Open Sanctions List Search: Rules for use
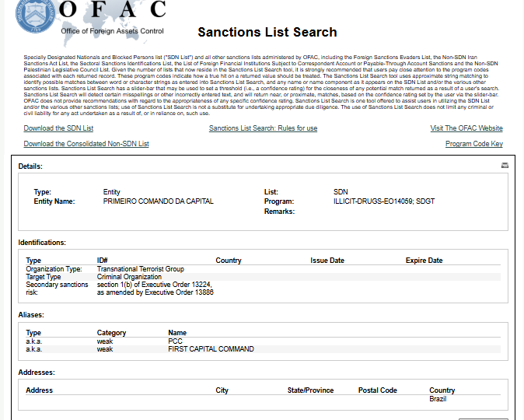The height and width of the screenshot is (420, 524). click(263, 128)
